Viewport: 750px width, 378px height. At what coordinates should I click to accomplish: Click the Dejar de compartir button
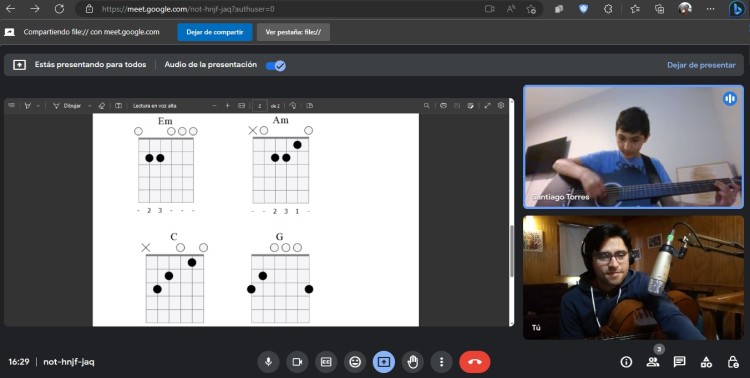pyautogui.click(x=215, y=32)
